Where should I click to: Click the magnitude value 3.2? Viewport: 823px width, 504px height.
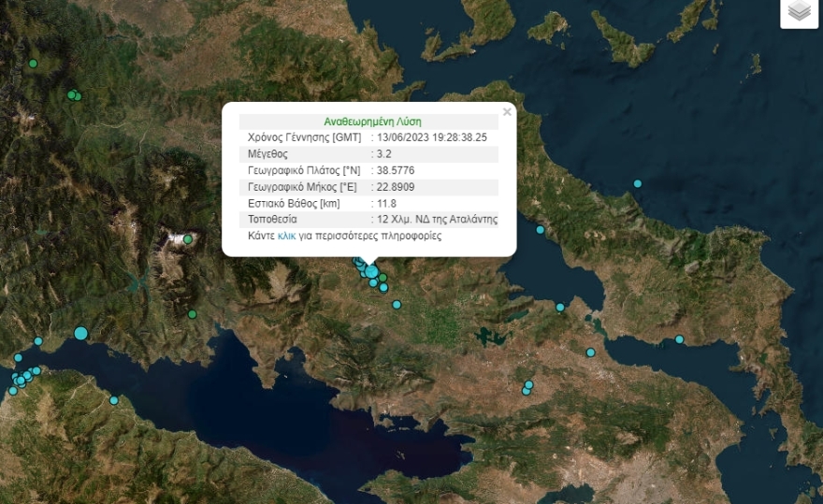click(383, 154)
